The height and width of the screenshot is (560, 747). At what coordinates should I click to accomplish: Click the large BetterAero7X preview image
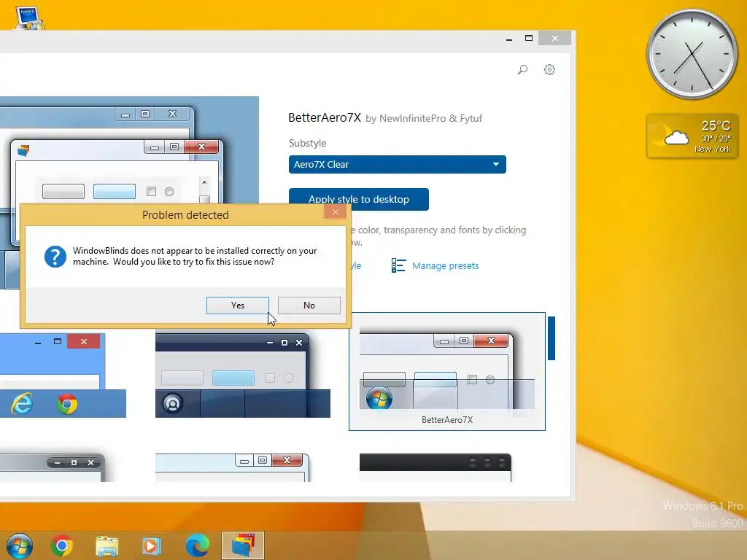pos(129,150)
